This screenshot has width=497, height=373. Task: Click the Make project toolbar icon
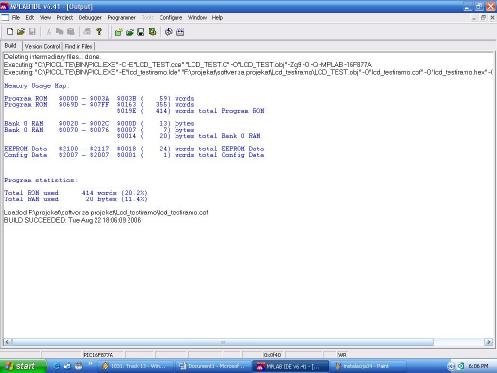click(169, 32)
